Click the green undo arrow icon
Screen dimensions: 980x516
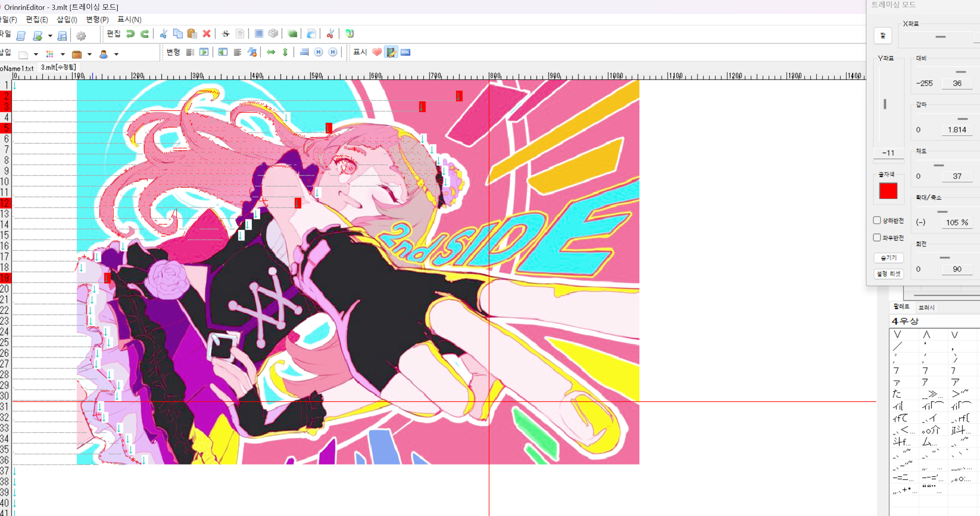(x=130, y=34)
